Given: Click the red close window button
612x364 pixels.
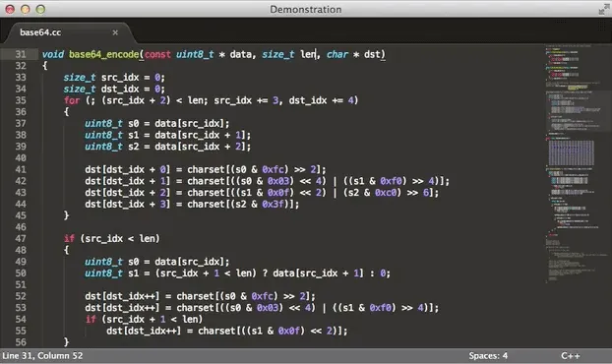Looking at the screenshot, I should (x=10, y=9).
